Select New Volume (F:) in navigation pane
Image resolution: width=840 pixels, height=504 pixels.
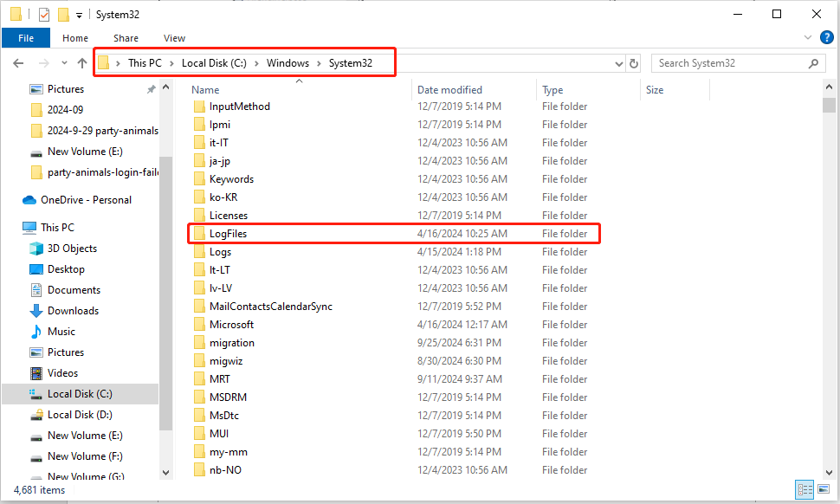pyautogui.click(x=85, y=456)
